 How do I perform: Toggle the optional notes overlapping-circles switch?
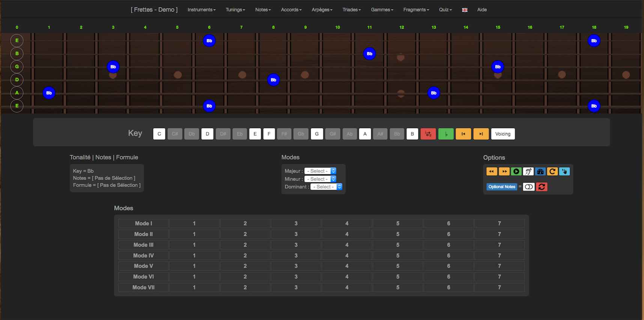click(x=529, y=187)
